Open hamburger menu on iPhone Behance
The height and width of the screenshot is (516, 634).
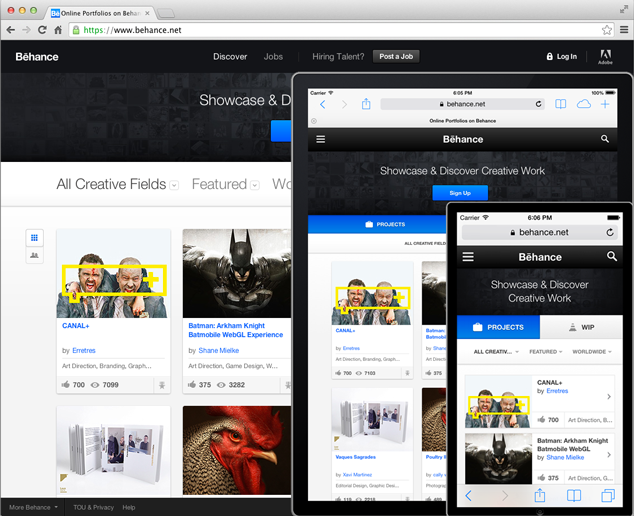point(468,256)
